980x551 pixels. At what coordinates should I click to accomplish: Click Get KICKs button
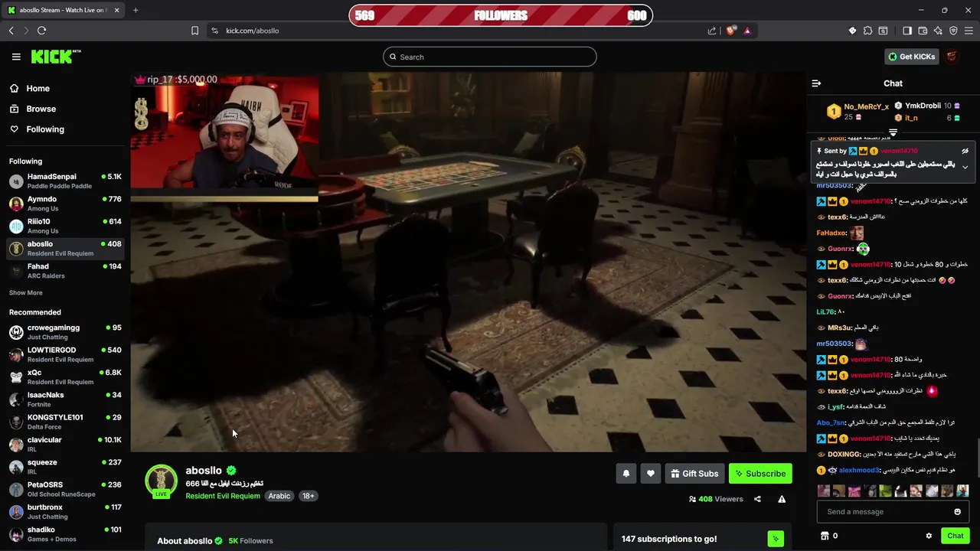pyautogui.click(x=911, y=57)
